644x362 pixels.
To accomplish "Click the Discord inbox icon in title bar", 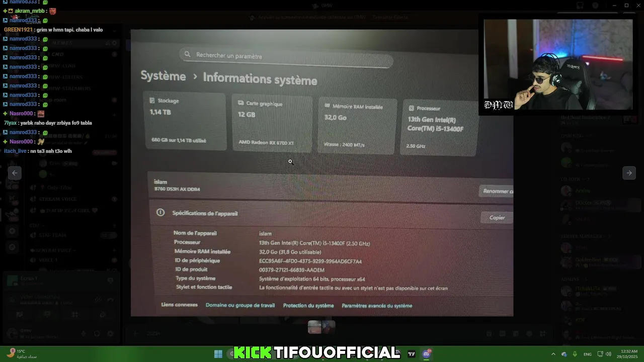I will [580, 6].
